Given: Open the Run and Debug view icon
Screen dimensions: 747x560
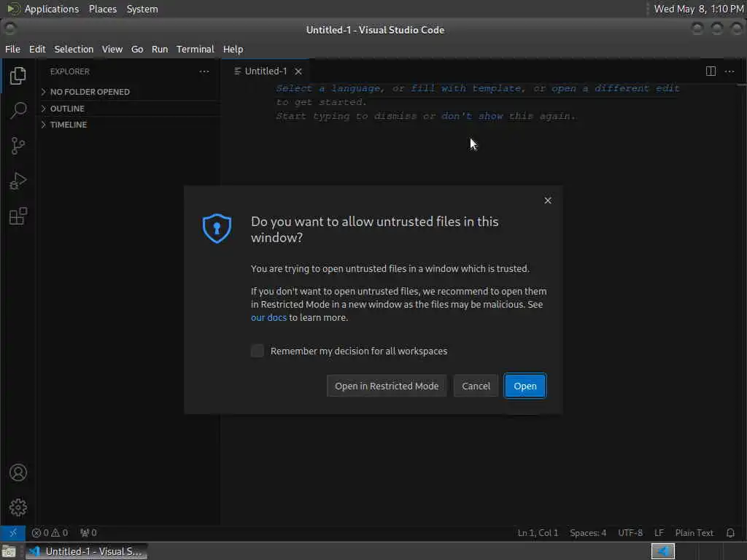Looking at the screenshot, I should tap(18, 181).
